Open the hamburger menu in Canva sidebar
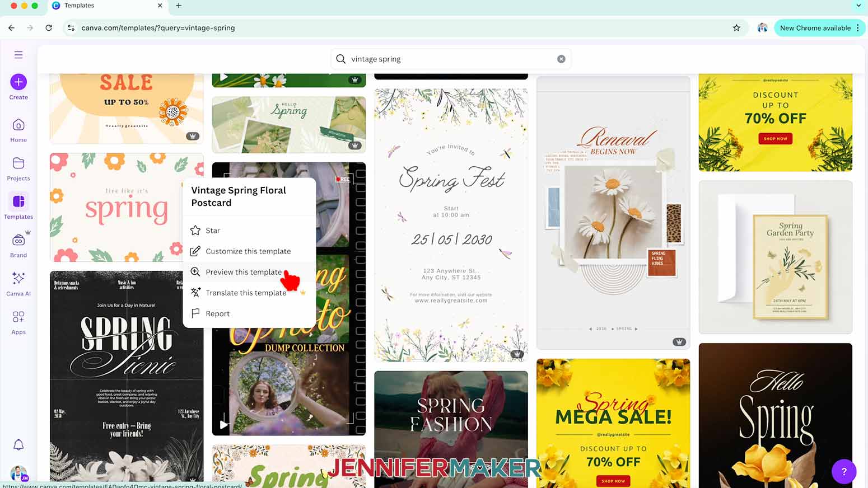The height and width of the screenshot is (488, 868). (x=18, y=55)
